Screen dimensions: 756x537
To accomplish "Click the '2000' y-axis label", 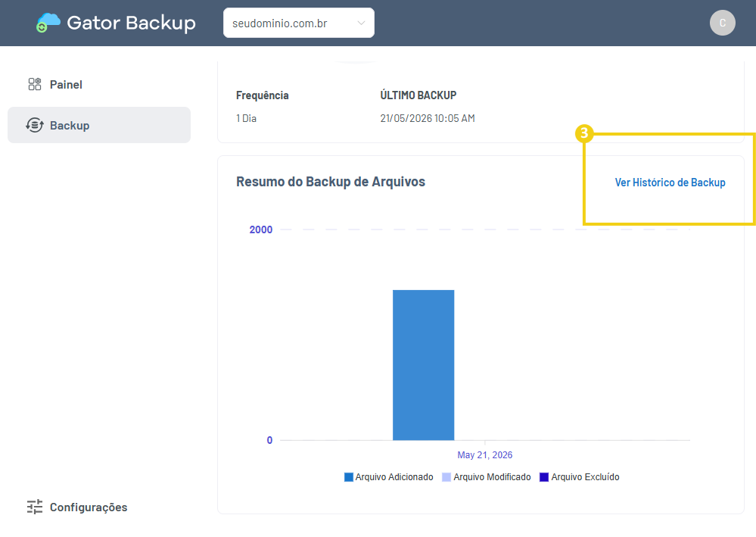I will point(261,229).
